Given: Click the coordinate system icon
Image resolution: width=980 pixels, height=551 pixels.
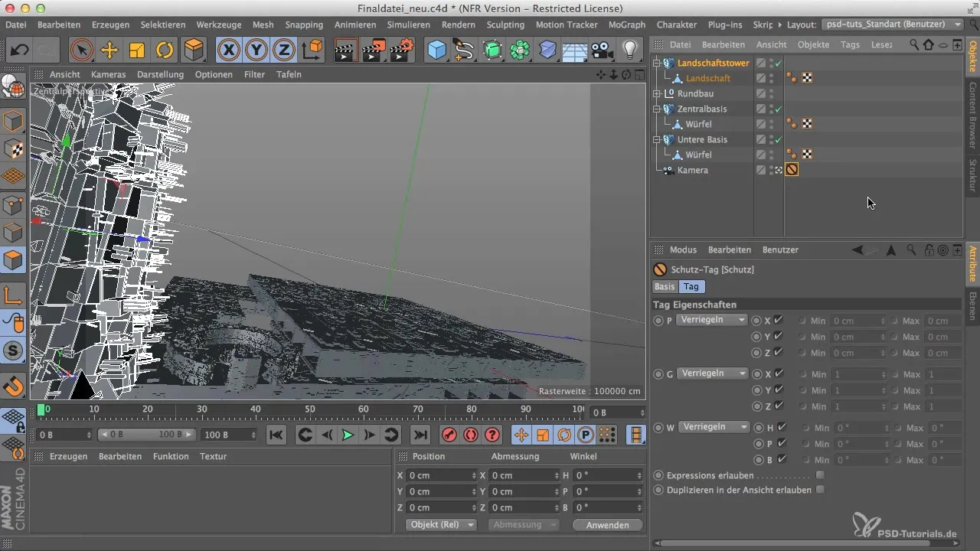Looking at the screenshot, I should 312,51.
